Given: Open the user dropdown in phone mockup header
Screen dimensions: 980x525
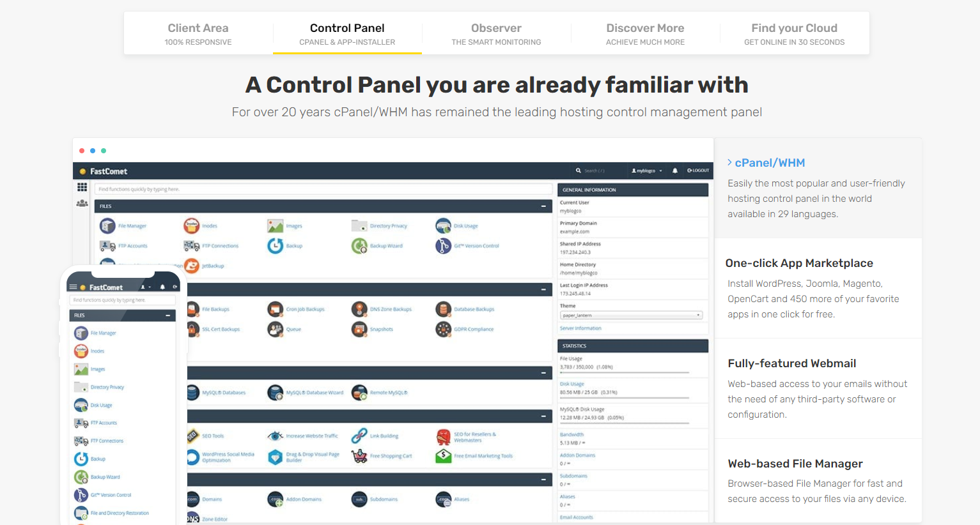Looking at the screenshot, I should [x=146, y=287].
